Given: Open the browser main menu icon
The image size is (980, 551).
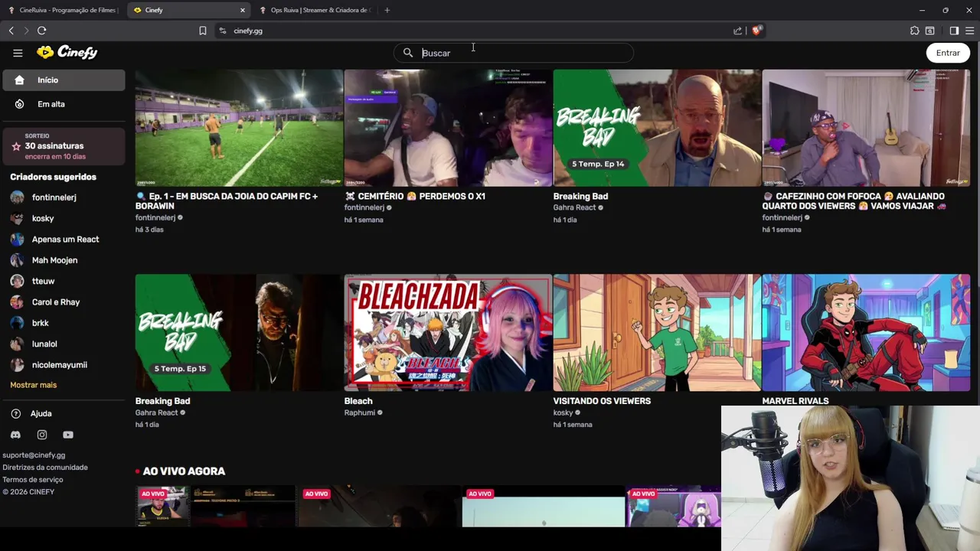Looking at the screenshot, I should (969, 31).
